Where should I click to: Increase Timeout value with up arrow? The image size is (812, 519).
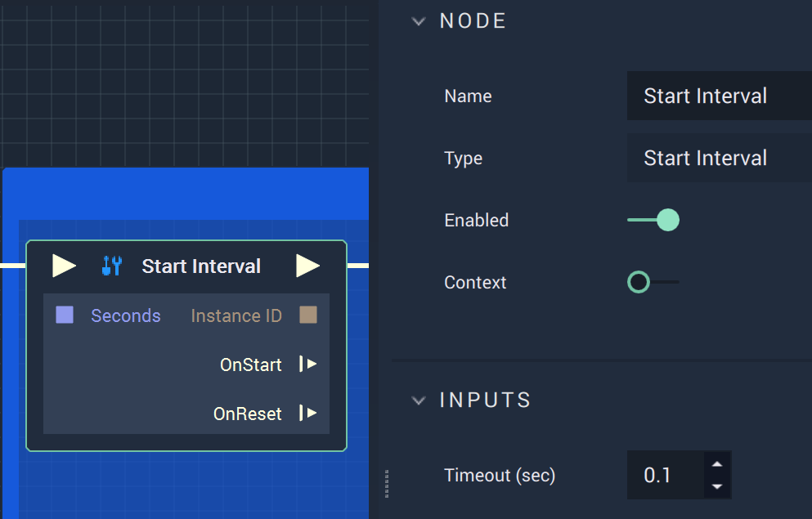click(x=717, y=463)
